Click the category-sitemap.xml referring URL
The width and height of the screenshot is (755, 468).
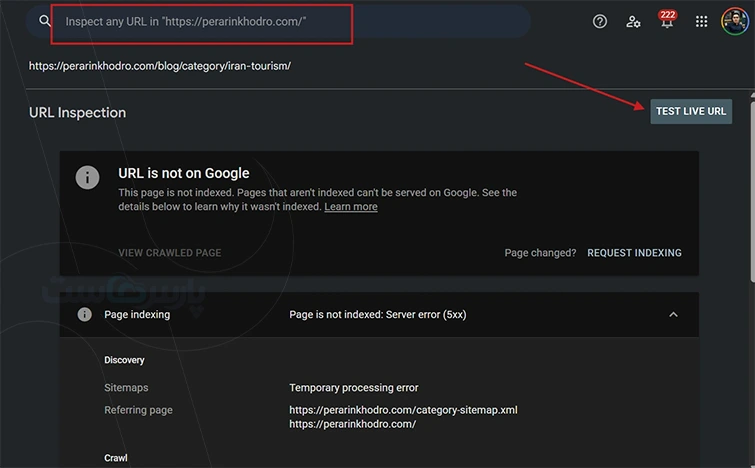tap(403, 410)
